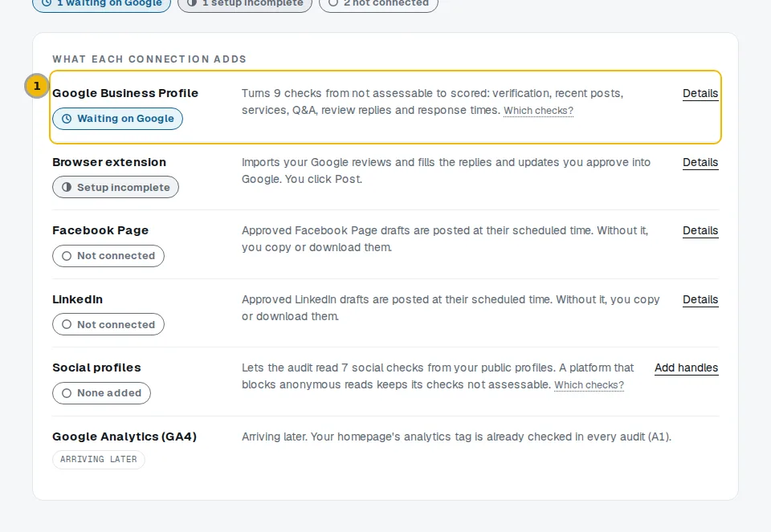This screenshot has height=532, width=771.
Task: Click Add handles for Social profiles
Action: coord(687,368)
